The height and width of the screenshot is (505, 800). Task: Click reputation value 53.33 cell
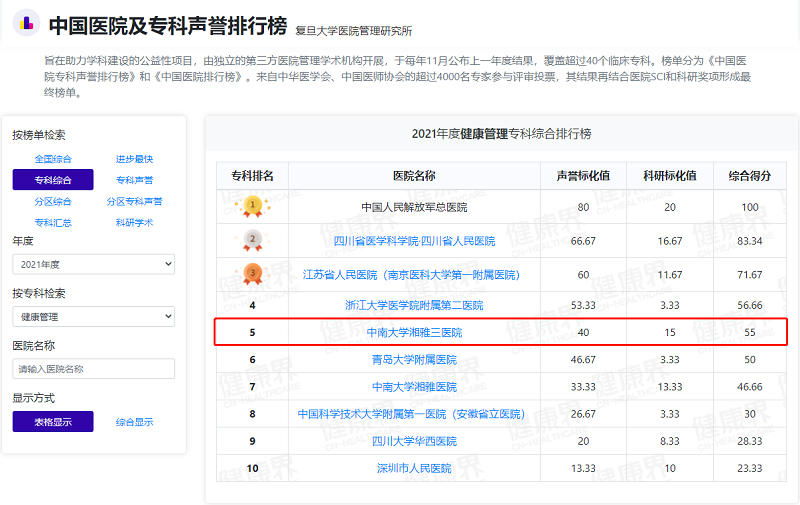(583, 305)
